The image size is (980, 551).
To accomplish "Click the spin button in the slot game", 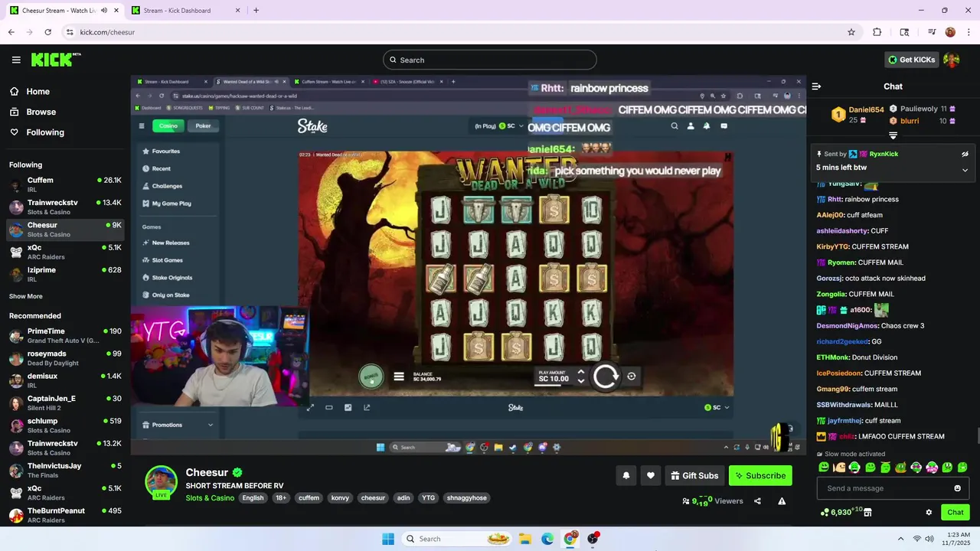I will pos(606,376).
